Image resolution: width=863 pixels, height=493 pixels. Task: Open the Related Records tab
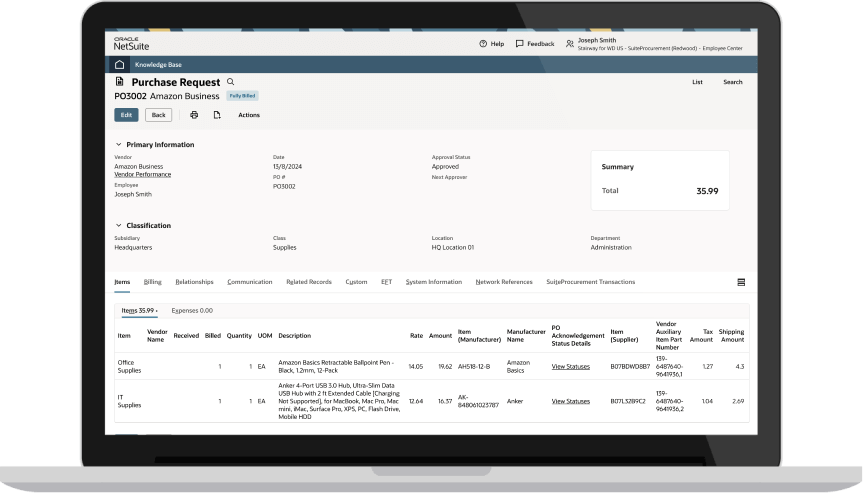[308, 282]
